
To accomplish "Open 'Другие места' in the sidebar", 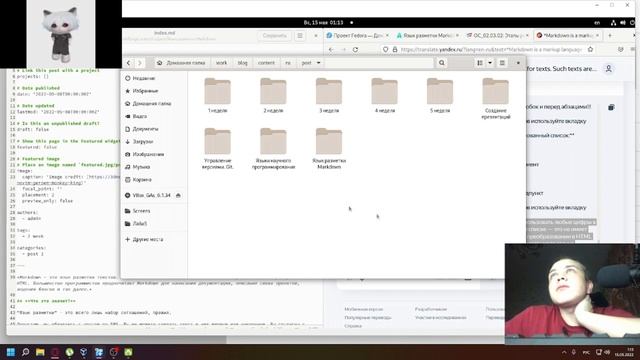I will 154,239.
